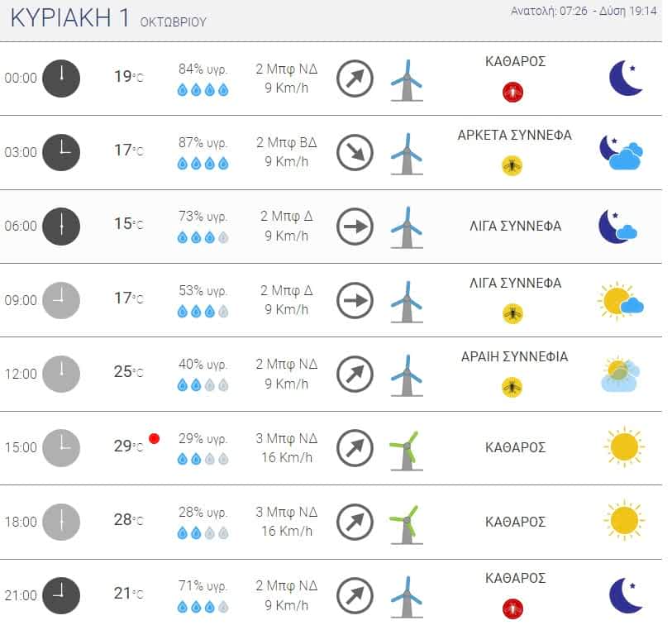The image size is (672, 630).
Task: Click the wind direction arrow at 03:00
Action: coord(355,153)
